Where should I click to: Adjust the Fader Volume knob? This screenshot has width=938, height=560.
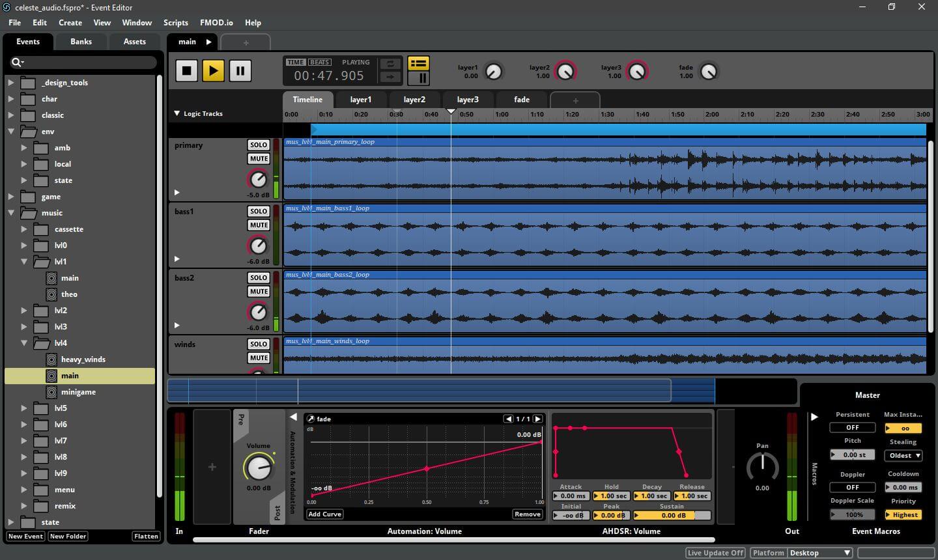point(259,467)
